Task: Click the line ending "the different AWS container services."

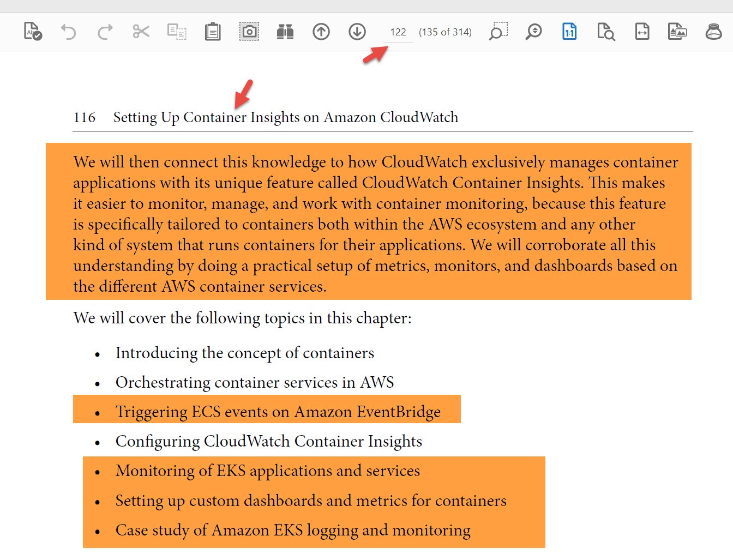Action: click(200, 286)
